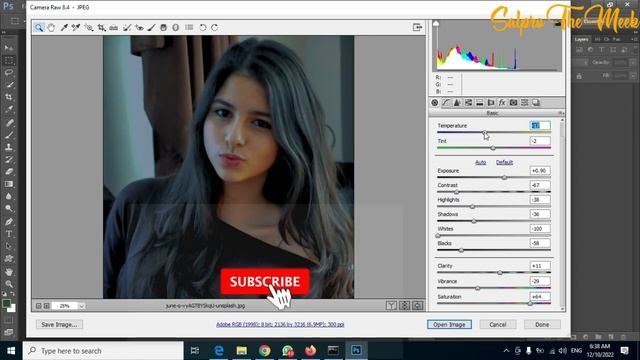Toggle shadow clipping warning on histogram
The width and height of the screenshot is (640, 360).
pos(436,24)
